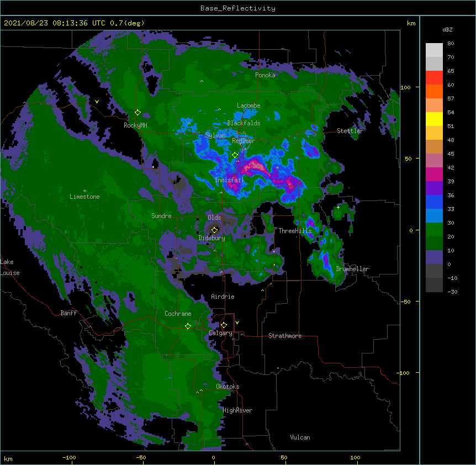
Task: Select the yellow diamond marker south of RedDeer
Action: tap(235, 155)
